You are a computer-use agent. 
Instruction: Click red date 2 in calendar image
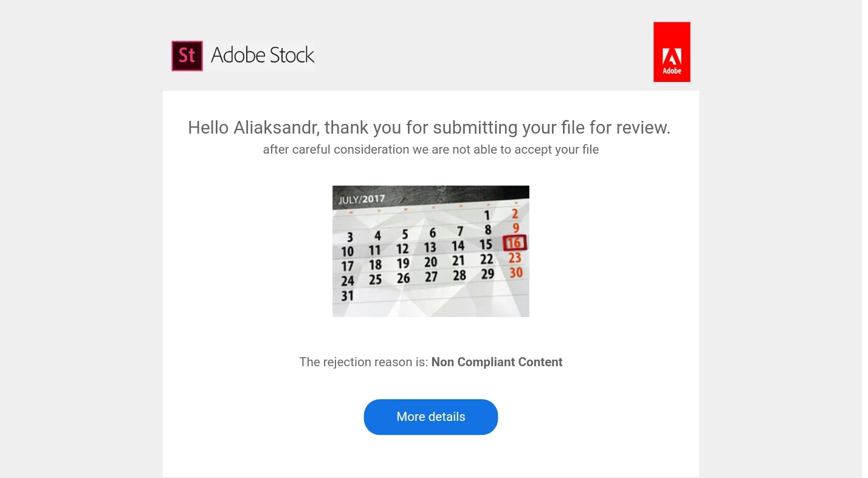515,214
